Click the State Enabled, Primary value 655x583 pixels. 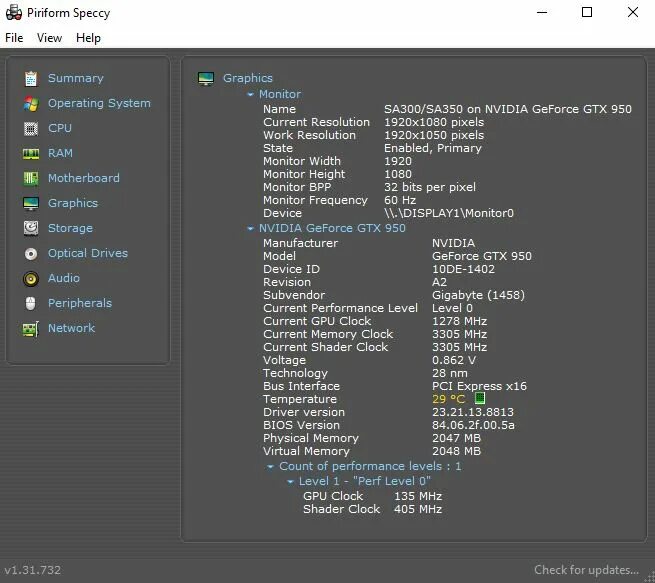[433, 148]
